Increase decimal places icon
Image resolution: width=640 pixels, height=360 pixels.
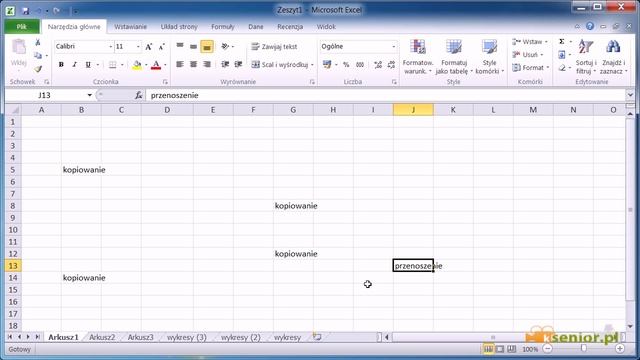coord(378,64)
